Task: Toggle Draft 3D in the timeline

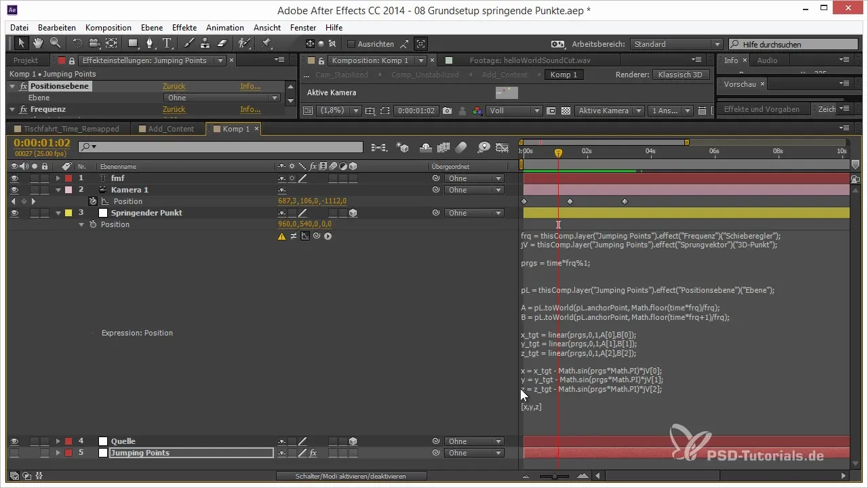Action: [403, 146]
